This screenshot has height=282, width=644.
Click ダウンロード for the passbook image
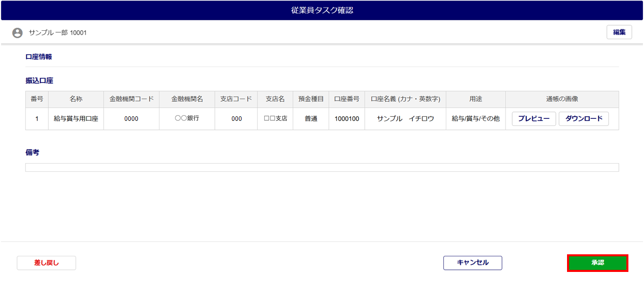(584, 119)
